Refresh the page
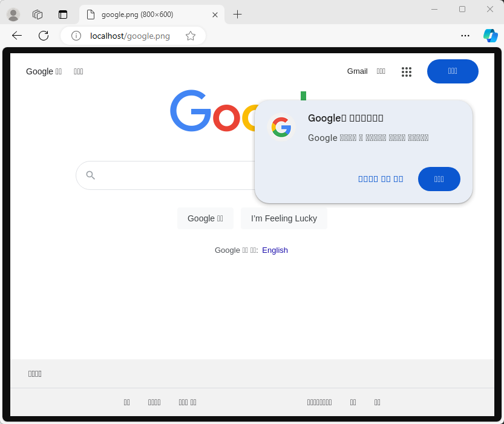 [x=44, y=36]
